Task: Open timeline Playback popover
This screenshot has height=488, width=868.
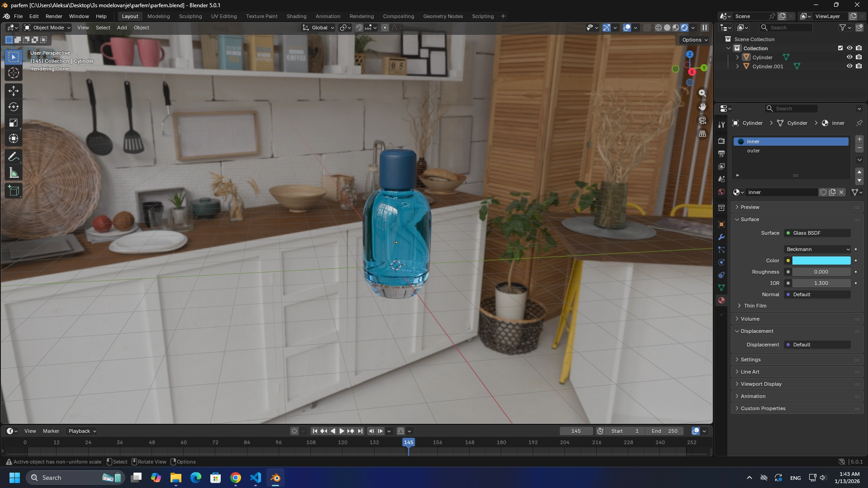Action: pos(82,431)
